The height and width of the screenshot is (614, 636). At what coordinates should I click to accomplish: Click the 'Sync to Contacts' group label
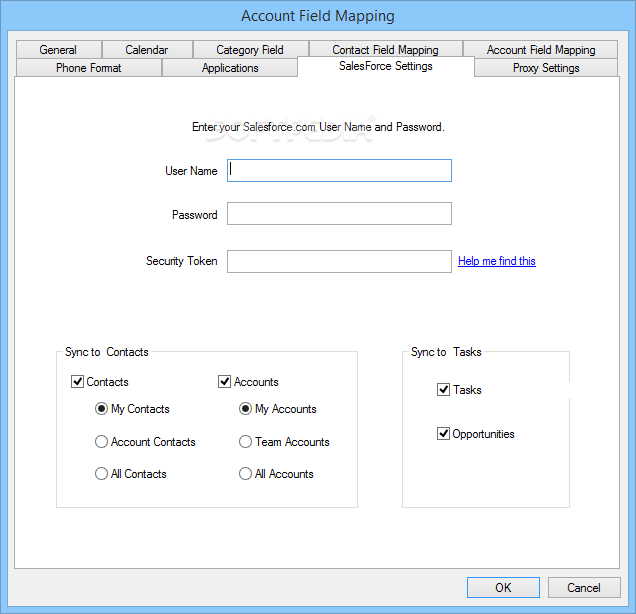tap(107, 352)
